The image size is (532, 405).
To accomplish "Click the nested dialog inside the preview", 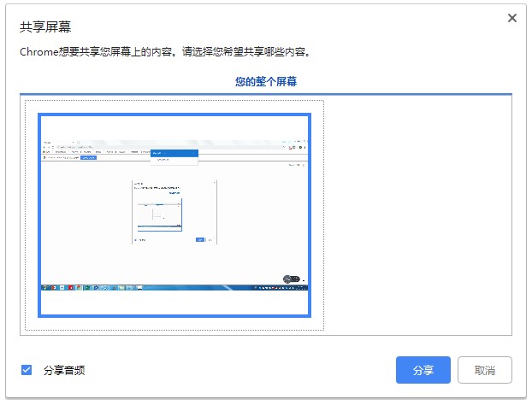I will point(174,211).
